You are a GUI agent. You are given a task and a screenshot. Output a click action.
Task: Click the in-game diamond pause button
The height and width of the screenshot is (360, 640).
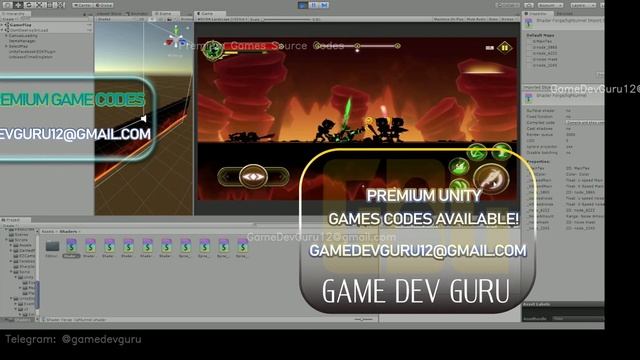point(505,48)
